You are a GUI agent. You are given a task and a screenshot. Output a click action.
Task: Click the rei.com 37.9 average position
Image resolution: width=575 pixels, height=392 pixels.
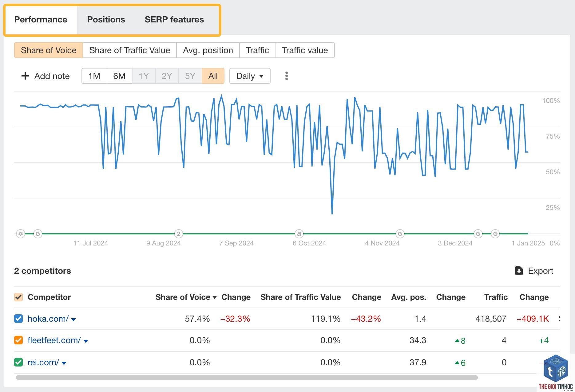tap(418, 362)
